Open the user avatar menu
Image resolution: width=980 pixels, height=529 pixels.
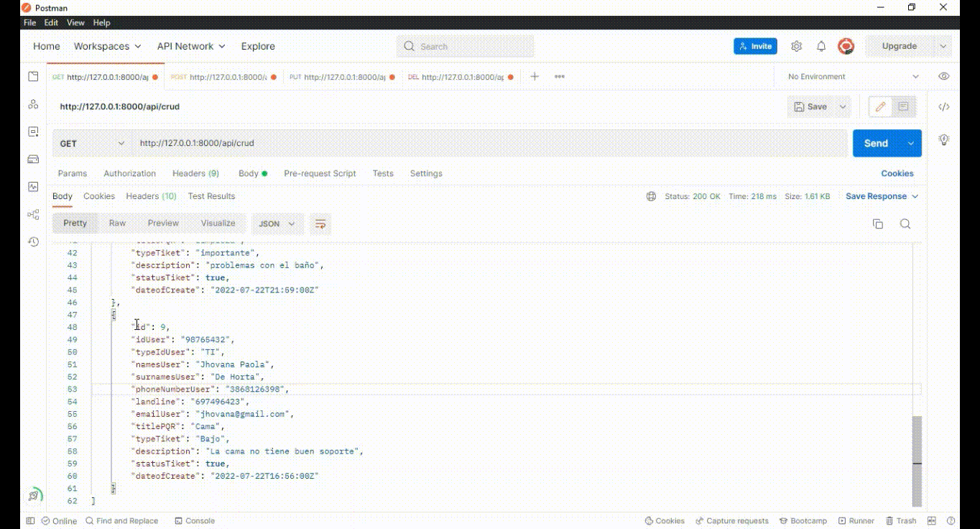click(x=846, y=46)
